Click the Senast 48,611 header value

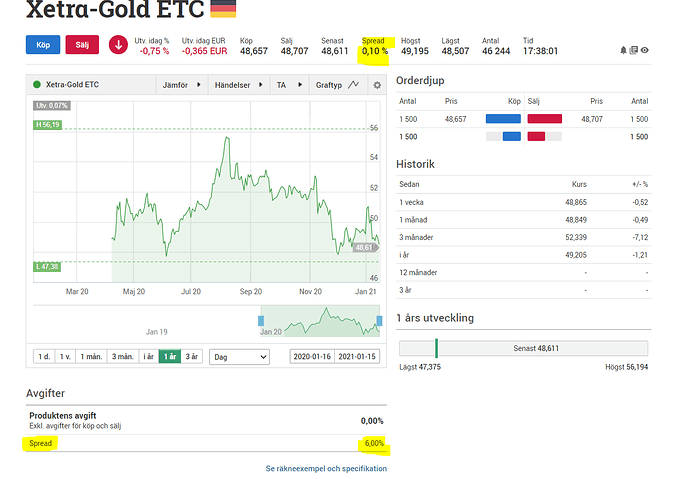(334, 51)
